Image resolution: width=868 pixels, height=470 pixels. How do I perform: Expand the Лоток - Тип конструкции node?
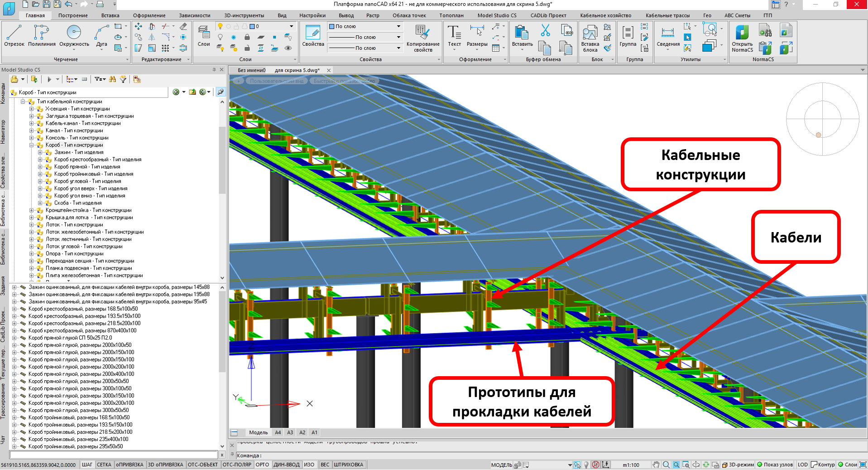[x=32, y=225]
